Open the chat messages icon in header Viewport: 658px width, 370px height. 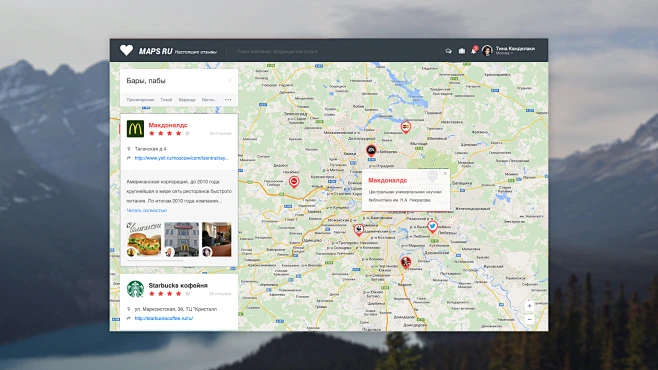[448, 51]
